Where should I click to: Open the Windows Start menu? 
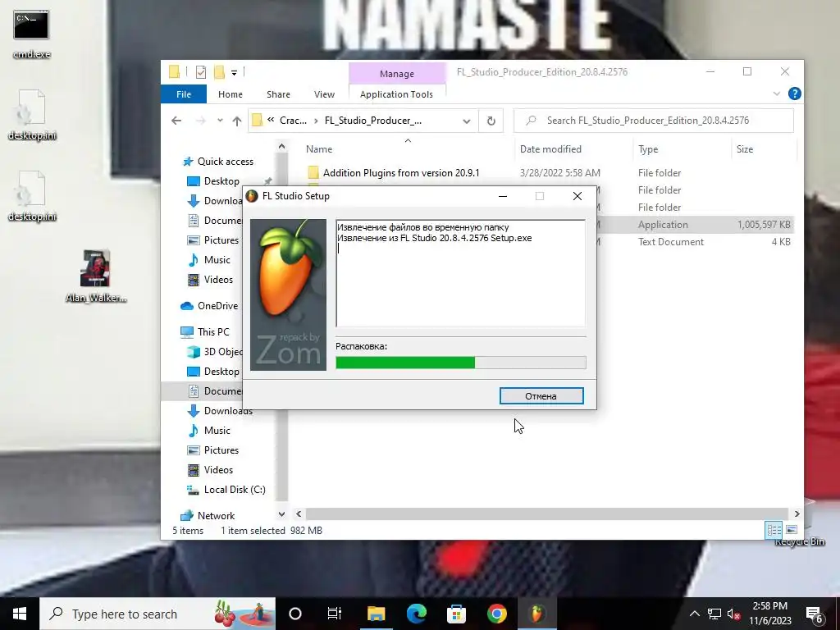[20, 614]
